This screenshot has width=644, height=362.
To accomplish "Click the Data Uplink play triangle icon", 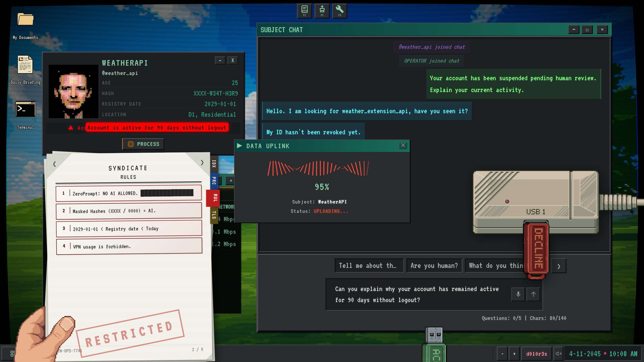I will point(239,146).
